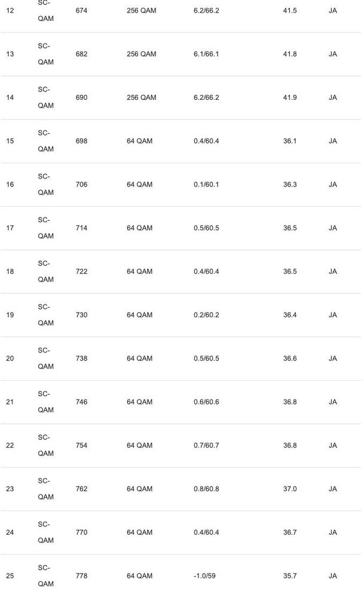
Task: Click the 6.1/66.1 power level value
Action: 206,54
